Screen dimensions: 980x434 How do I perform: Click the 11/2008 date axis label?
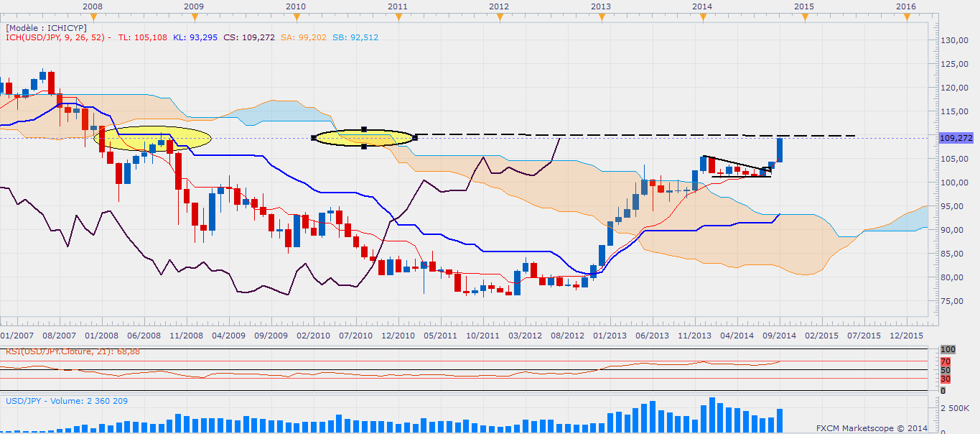pyautogui.click(x=186, y=336)
